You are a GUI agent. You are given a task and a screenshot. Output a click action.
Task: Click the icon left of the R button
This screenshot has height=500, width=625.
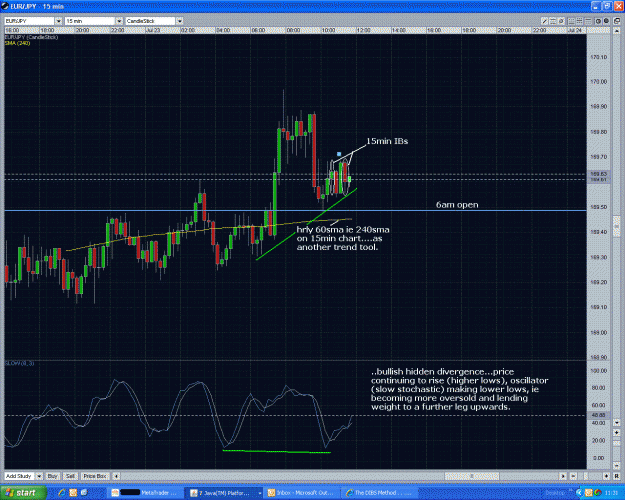tap(607, 476)
